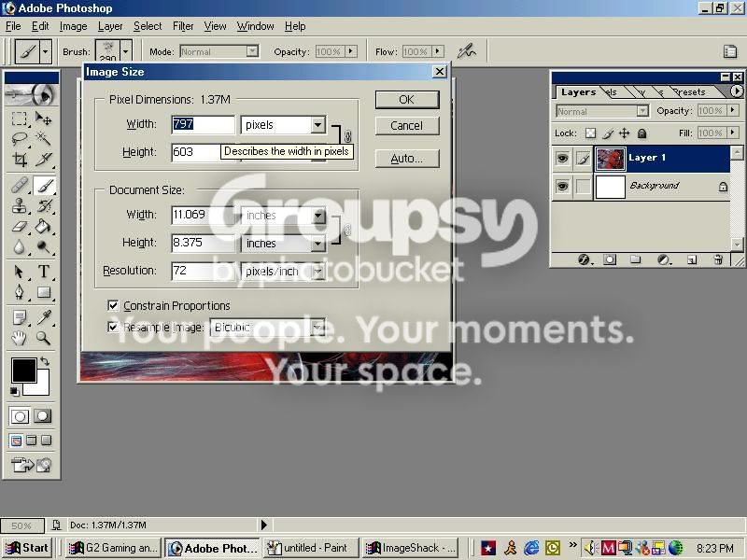Hide the Background layer with eye icon
This screenshot has width=747, height=560.
tap(563, 186)
